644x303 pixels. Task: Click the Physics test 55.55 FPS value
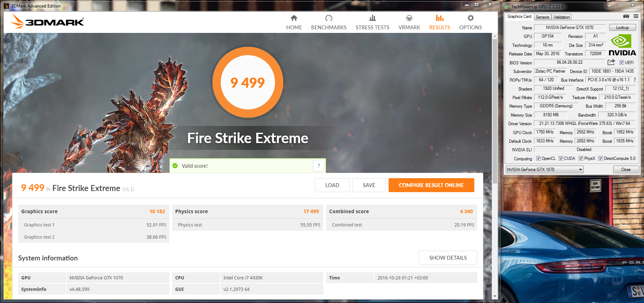click(310, 225)
